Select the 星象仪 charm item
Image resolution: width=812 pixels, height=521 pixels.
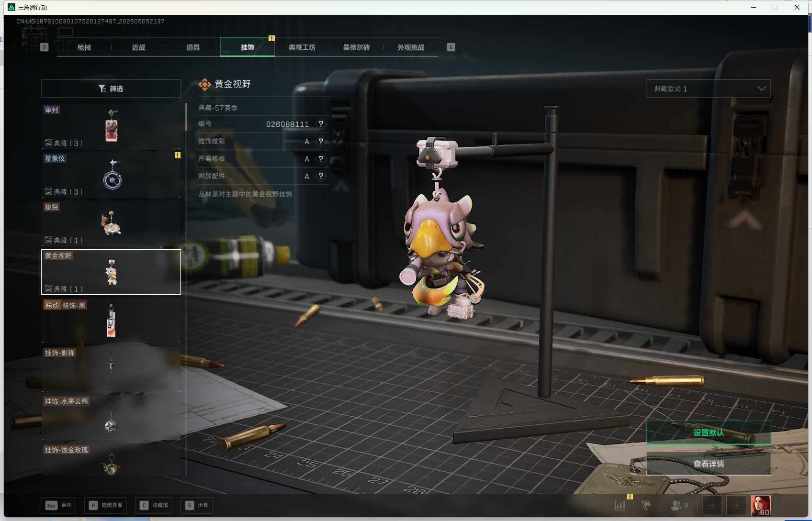111,174
